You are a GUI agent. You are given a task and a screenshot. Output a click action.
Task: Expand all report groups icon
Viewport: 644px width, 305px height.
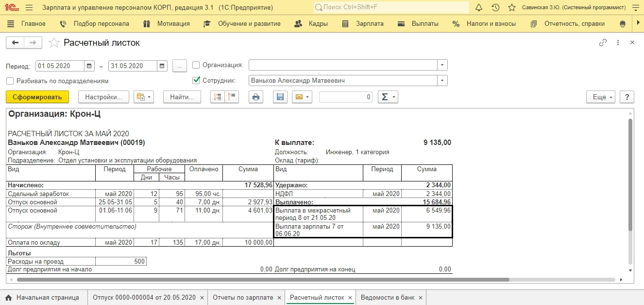pyautogui.click(x=232, y=97)
